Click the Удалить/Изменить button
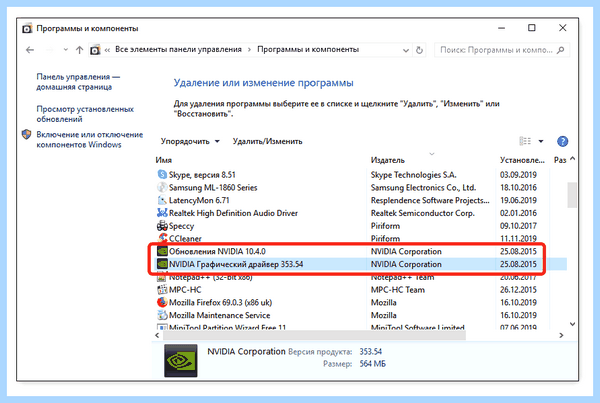Screen dimensions: 600x403 [x=267, y=141]
